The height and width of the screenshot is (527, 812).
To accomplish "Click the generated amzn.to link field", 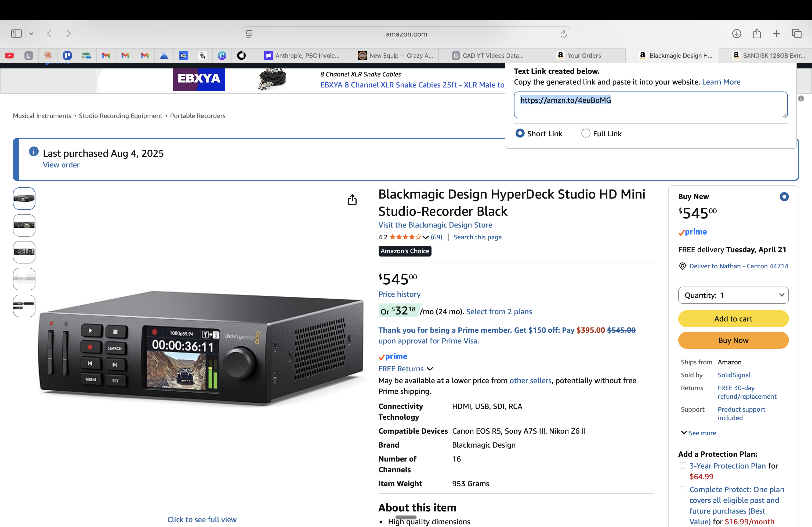I will tap(651, 105).
